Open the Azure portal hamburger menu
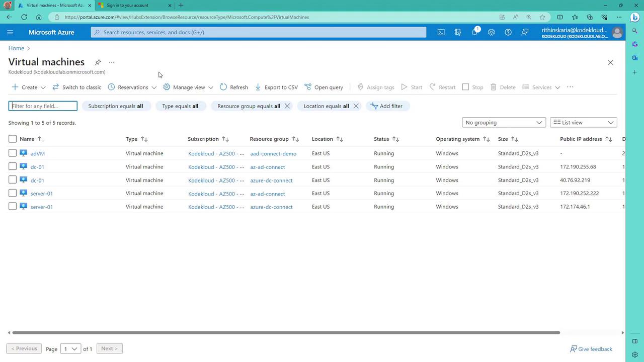The width and height of the screenshot is (644, 362). tap(10, 32)
